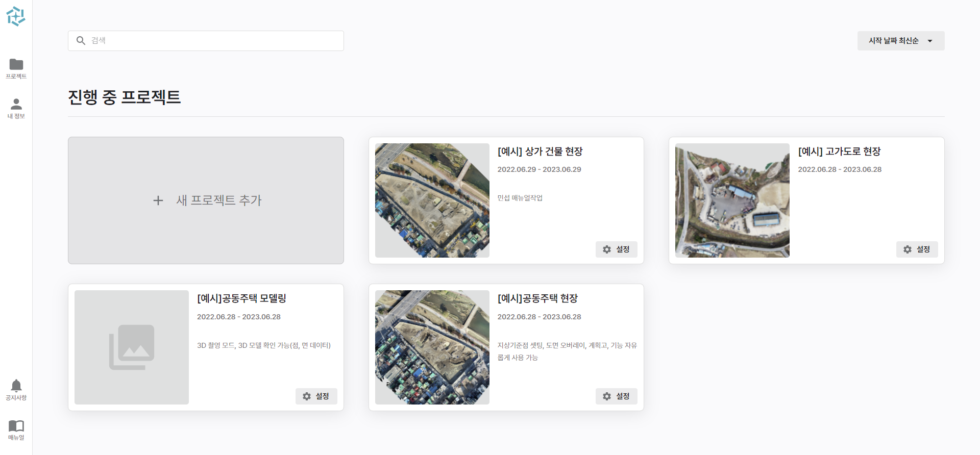This screenshot has height=455, width=980.
Task: Click placeholder image of 공동주택 모델링
Action: pyautogui.click(x=132, y=347)
